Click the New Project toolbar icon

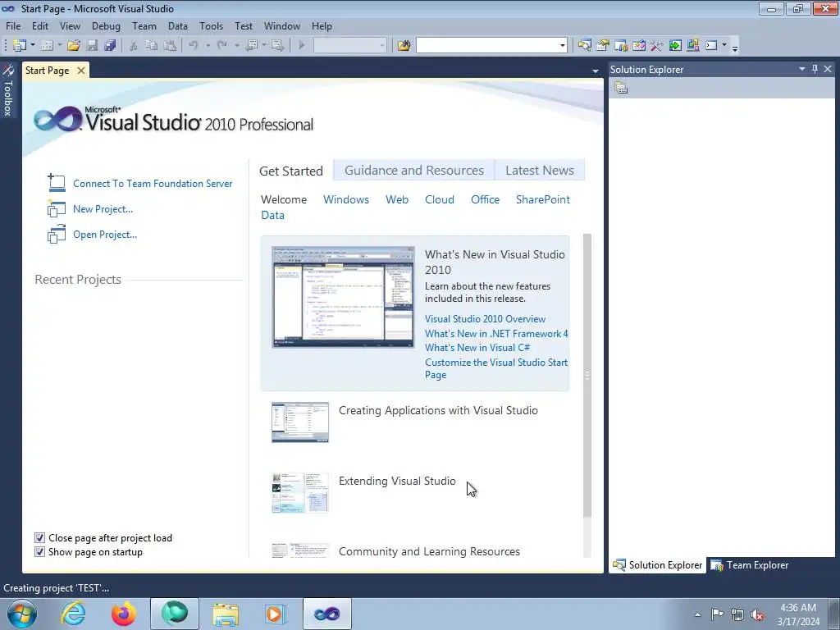(x=20, y=46)
